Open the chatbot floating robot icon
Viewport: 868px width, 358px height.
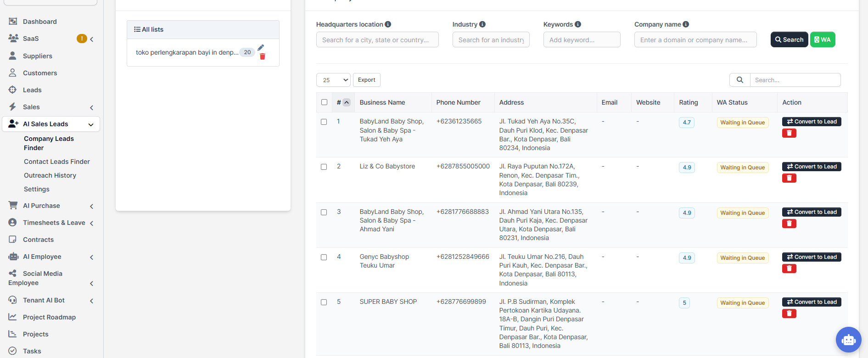[x=848, y=340]
